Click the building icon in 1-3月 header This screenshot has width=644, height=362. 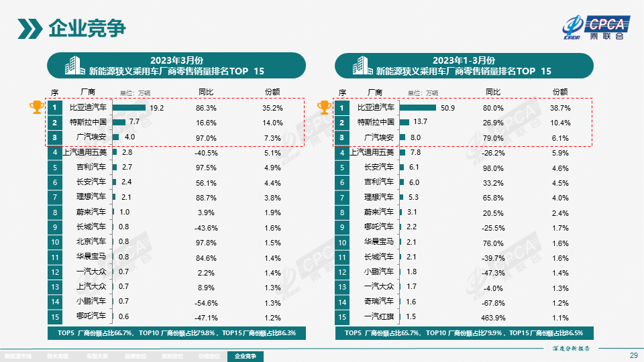pyautogui.click(x=362, y=66)
